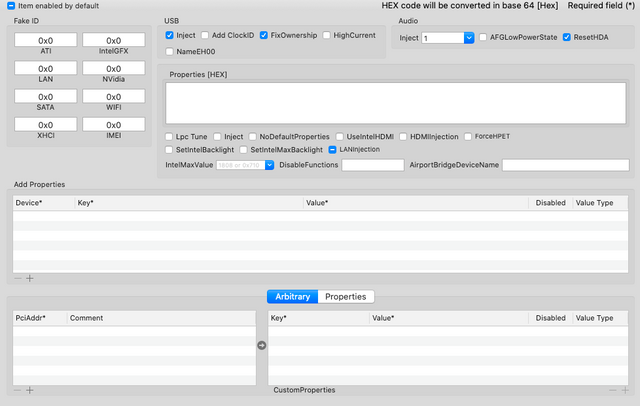Click the PciAddr* column header
Screen dimensions: 640x406
[x=40, y=318]
